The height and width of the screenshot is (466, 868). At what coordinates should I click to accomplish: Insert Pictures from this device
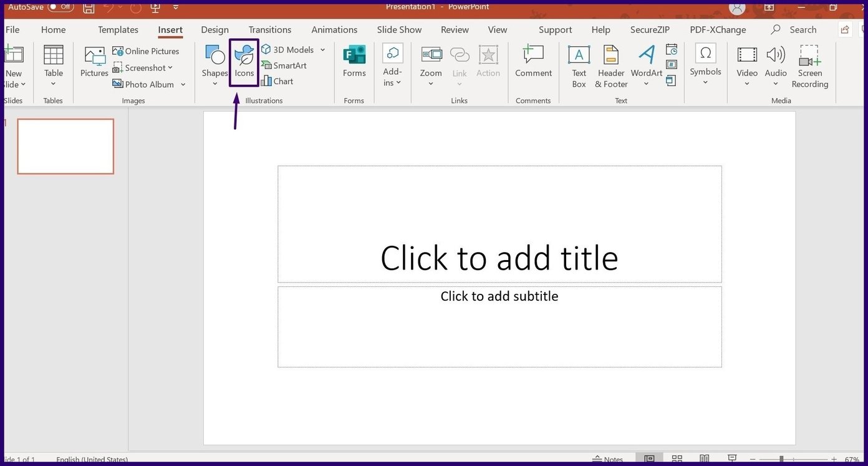point(94,62)
